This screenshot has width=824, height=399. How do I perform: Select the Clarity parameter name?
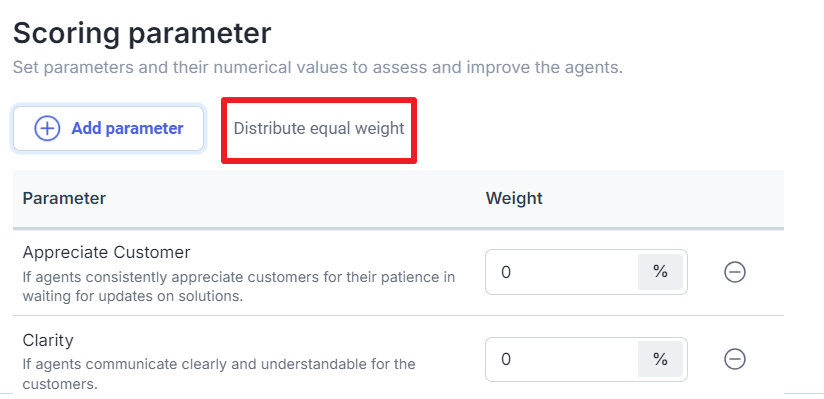[48, 340]
